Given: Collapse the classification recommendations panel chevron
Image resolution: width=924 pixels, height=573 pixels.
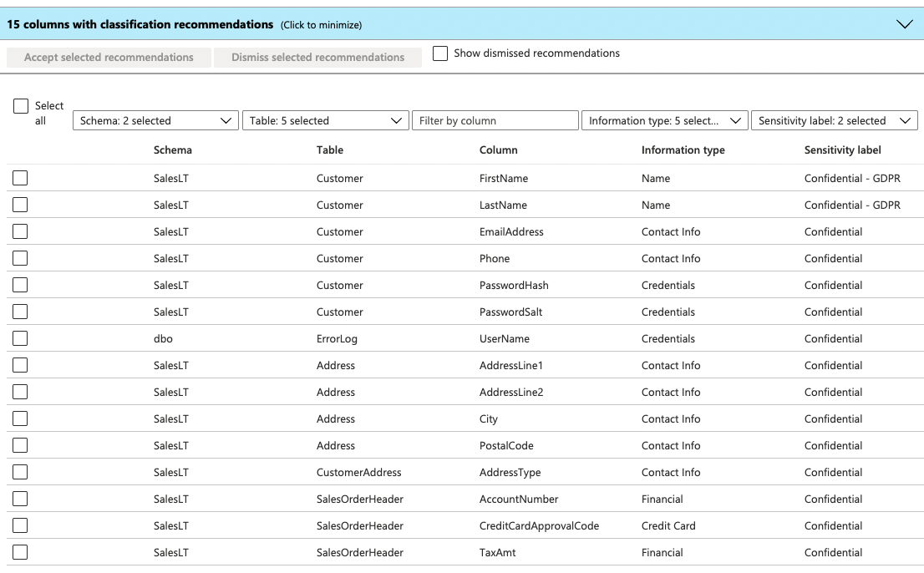Looking at the screenshot, I should (x=904, y=24).
